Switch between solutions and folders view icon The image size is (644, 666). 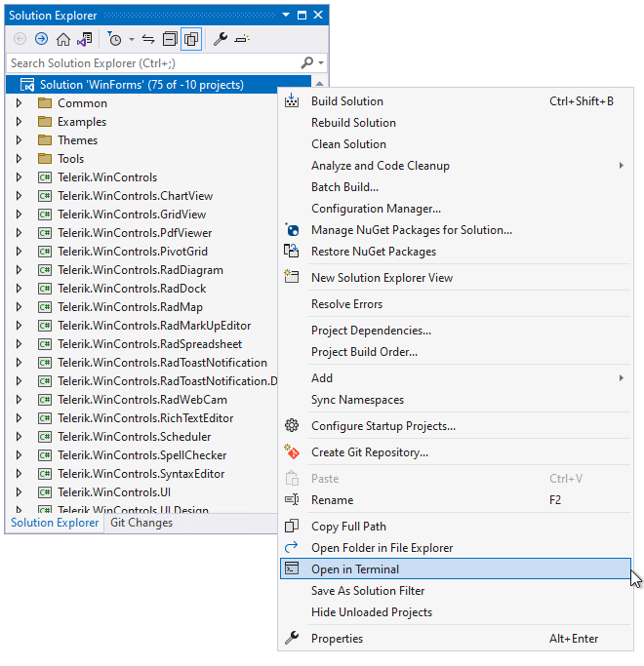[85, 39]
